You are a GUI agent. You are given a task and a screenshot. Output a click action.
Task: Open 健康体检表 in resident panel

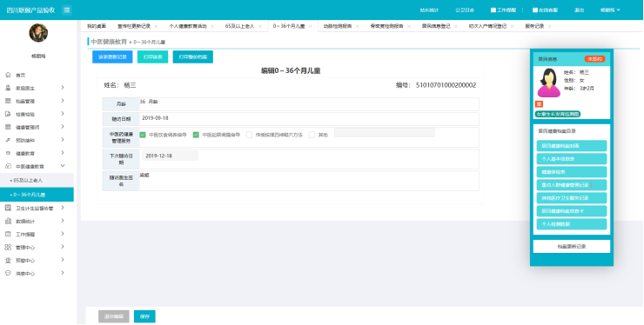pyautogui.click(x=572, y=172)
